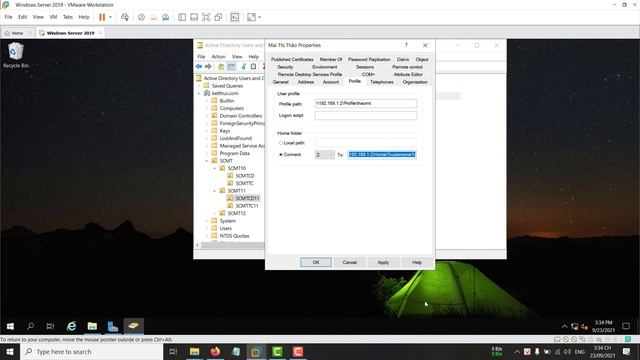Enter full screen mode icon in VMware
This screenshot has width=640, height=360.
click(206, 17)
